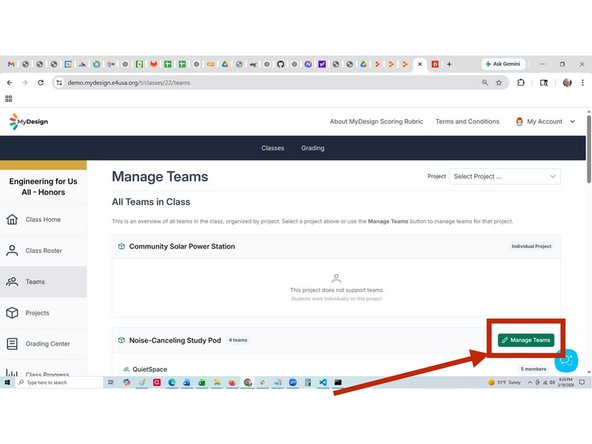
Task: Open the Projects cube icon
Action: pos(12,313)
